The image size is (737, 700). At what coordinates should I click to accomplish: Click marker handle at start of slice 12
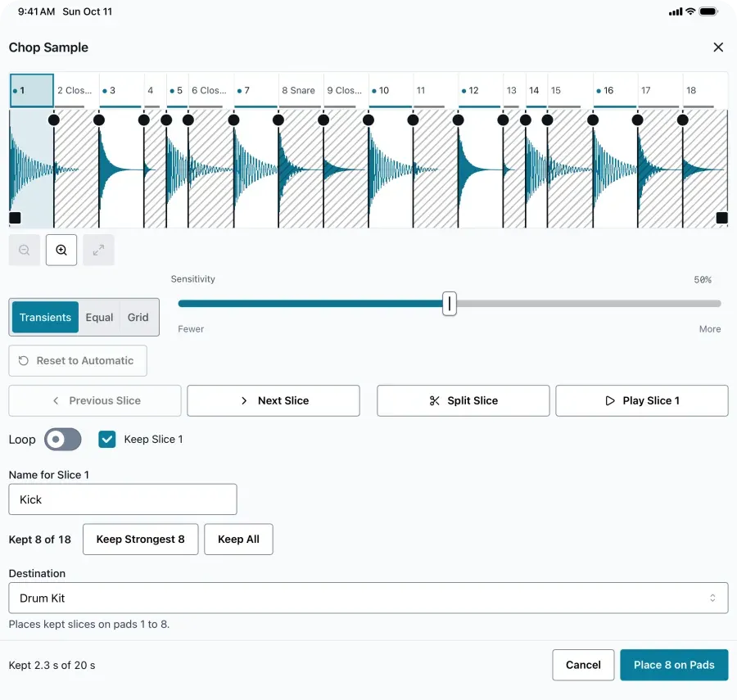459,120
